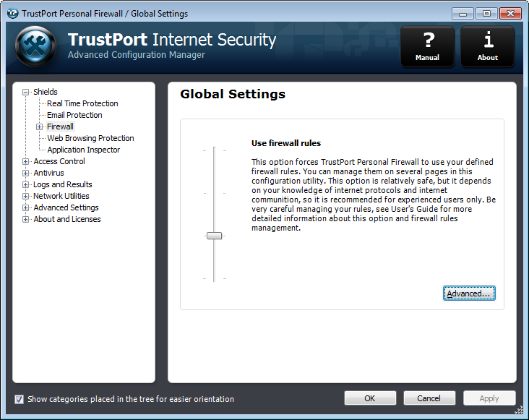
Task: Confirm settings with OK button
Action: pos(370,398)
